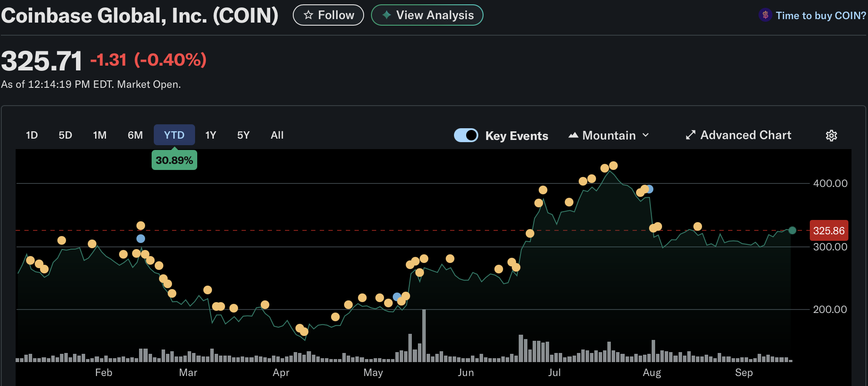The image size is (868, 386).
Task: Select the 1D range tab
Action: (32, 135)
